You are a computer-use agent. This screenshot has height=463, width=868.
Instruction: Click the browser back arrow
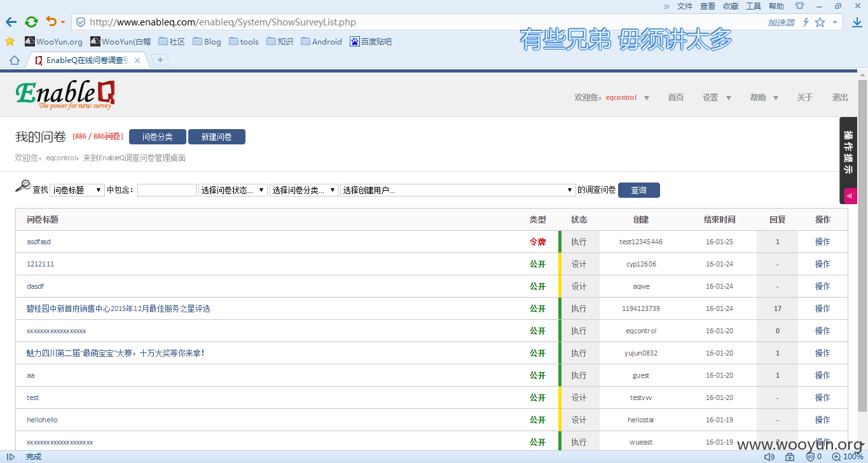[11, 22]
